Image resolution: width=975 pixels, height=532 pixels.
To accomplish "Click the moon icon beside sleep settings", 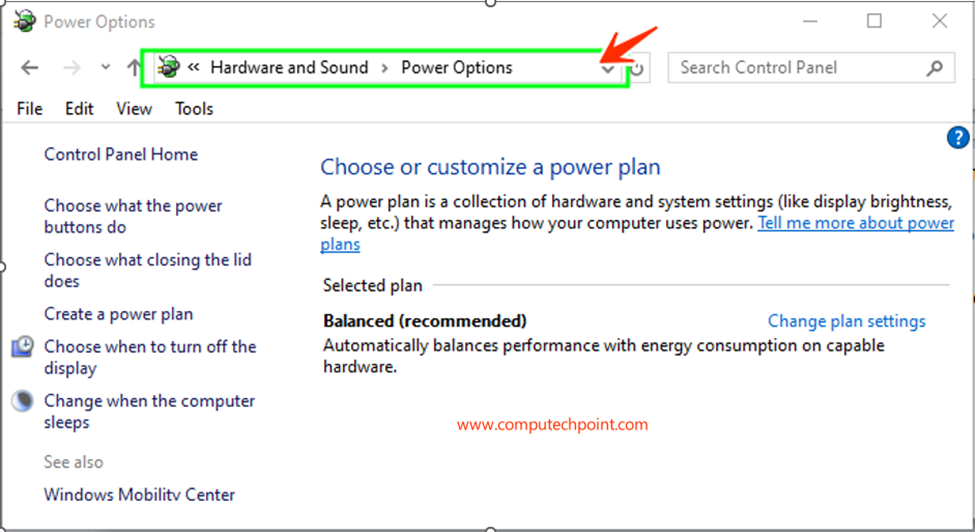I will point(22,401).
